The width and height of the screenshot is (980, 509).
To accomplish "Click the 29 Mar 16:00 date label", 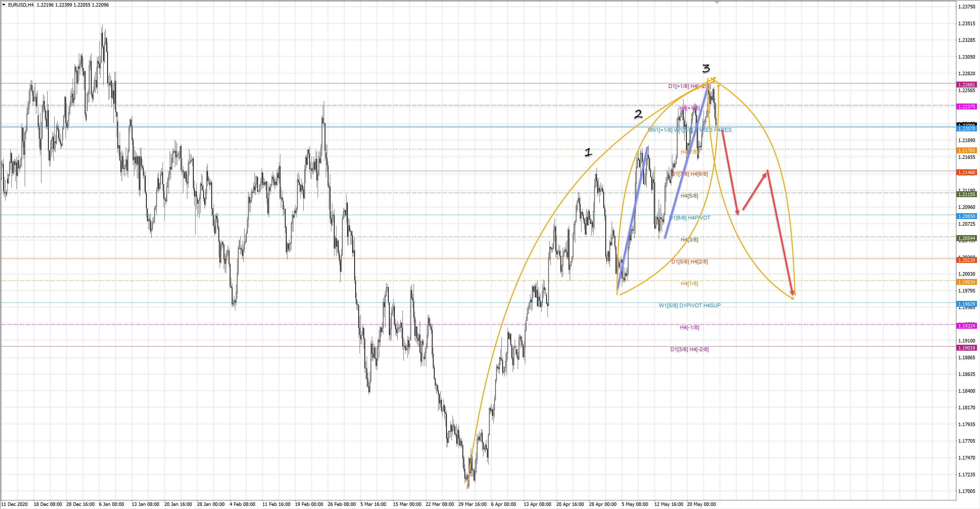I will [x=472, y=504].
